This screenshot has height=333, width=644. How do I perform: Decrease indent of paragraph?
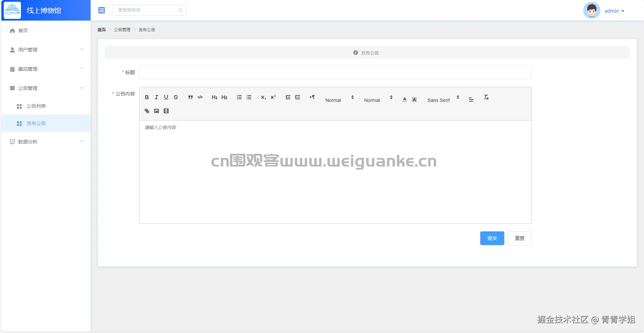[x=288, y=97]
